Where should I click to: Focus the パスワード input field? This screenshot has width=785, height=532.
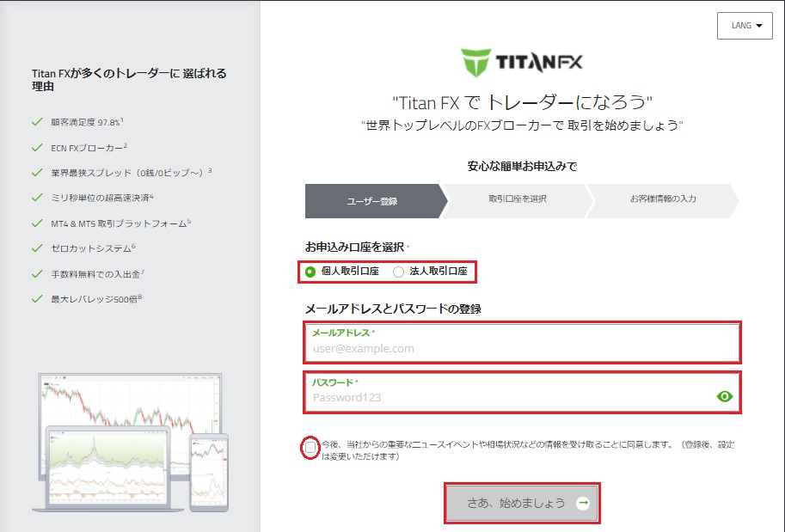tap(522, 393)
